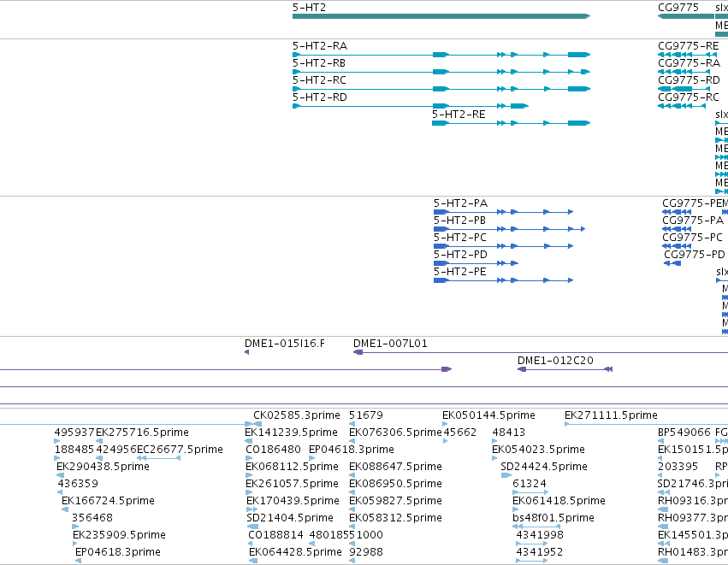Open the CO186480 EST label
The width and height of the screenshot is (728, 565).
point(273,450)
